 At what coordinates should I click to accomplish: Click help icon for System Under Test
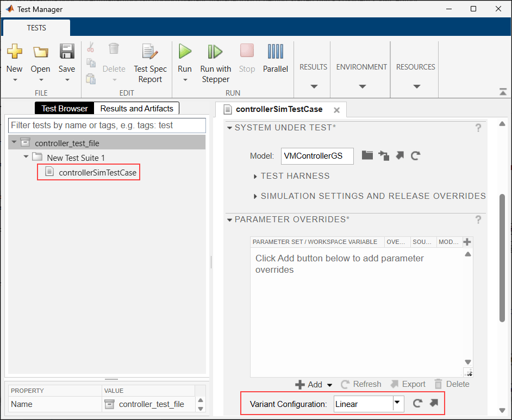pyautogui.click(x=478, y=128)
